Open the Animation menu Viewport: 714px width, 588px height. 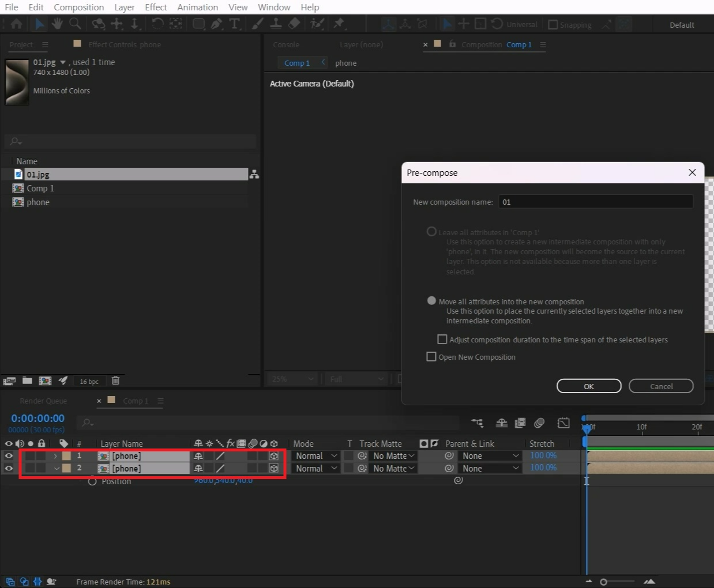tap(198, 7)
